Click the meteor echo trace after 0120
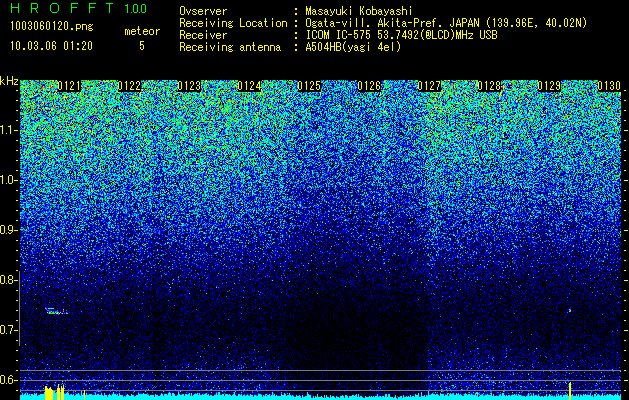Image resolution: width=629 pixels, height=400 pixels. pos(56,311)
